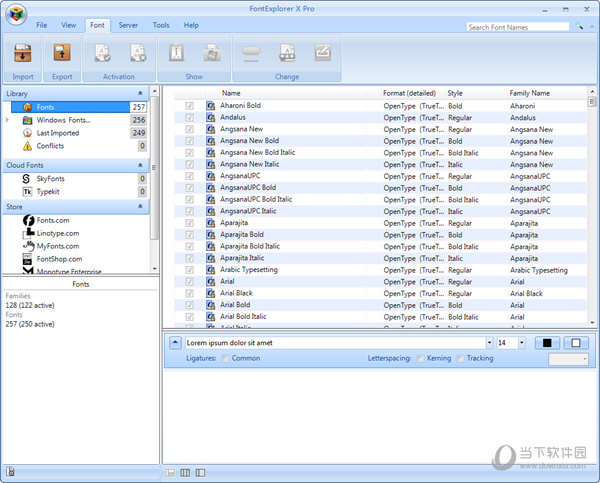Open the File menu
This screenshot has width=600, height=483.
(42, 25)
